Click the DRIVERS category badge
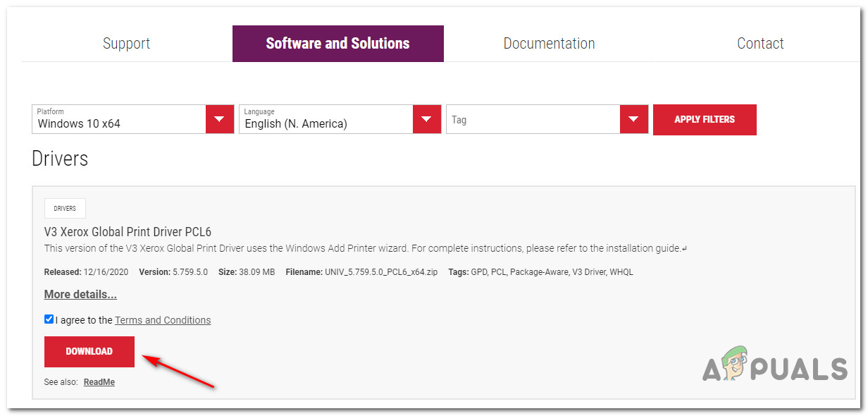Image resolution: width=868 pixels, height=416 pixels. point(65,209)
